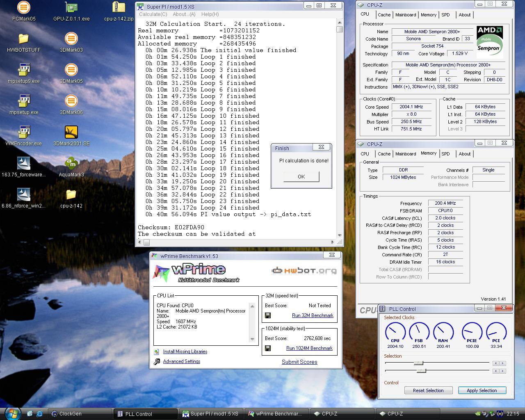Screen dimensions: 525x420
Task: Click Run 1024M Benchmark link
Action: coord(309,348)
